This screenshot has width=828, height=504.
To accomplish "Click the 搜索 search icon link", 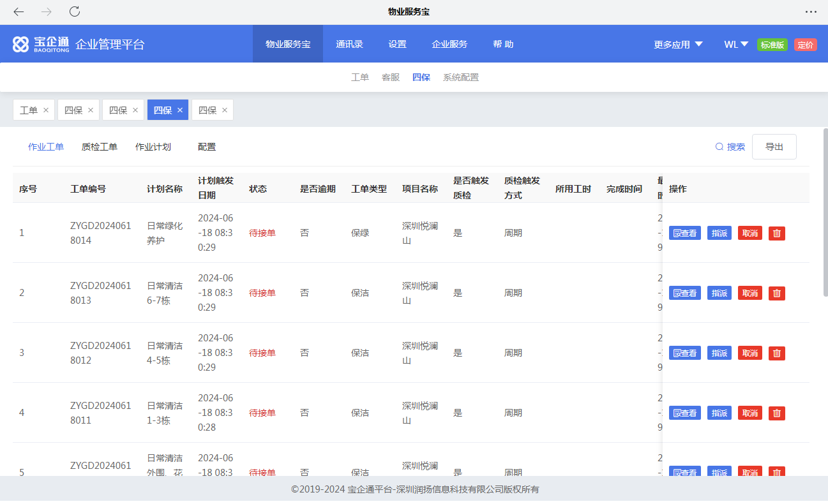I will click(x=730, y=147).
